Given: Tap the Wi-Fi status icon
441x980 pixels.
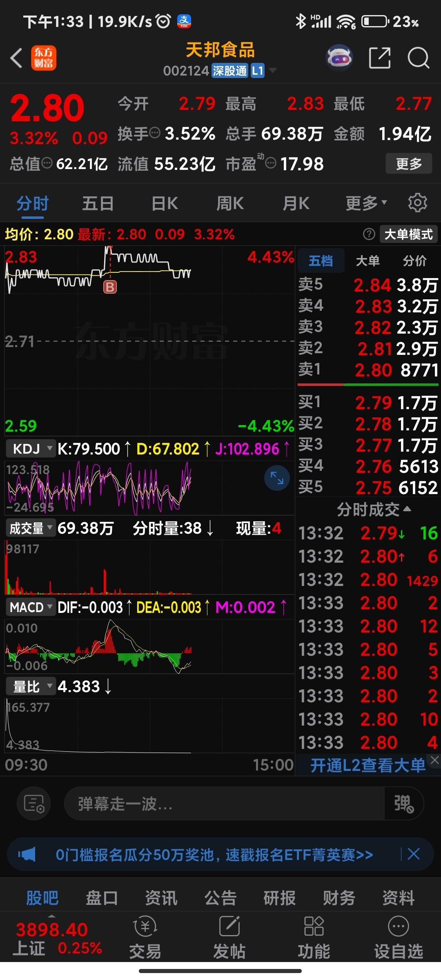Looking at the screenshot, I should (x=346, y=21).
